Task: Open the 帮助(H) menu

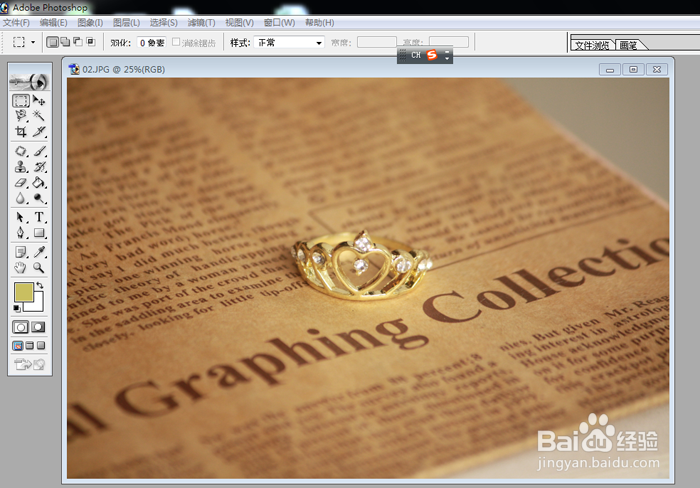Action: (320, 23)
